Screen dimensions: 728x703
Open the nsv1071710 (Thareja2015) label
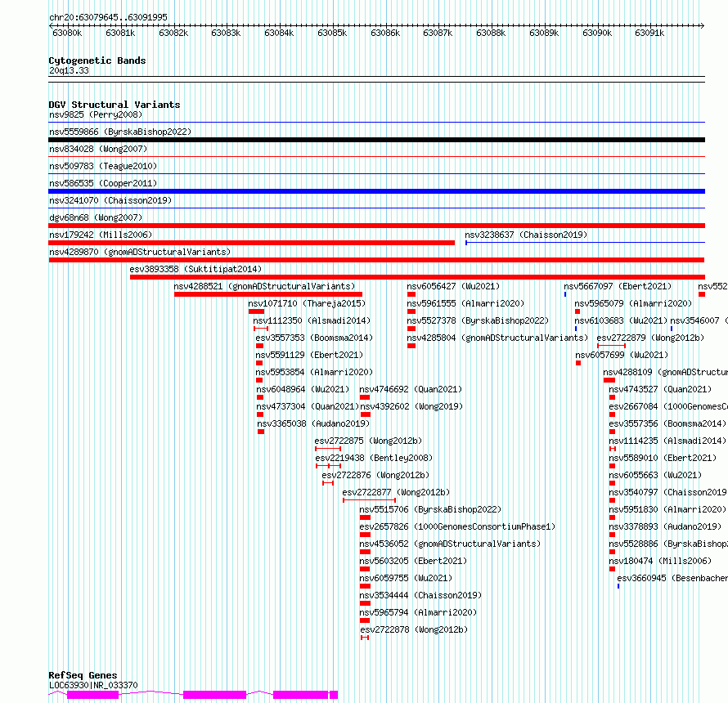point(307,303)
